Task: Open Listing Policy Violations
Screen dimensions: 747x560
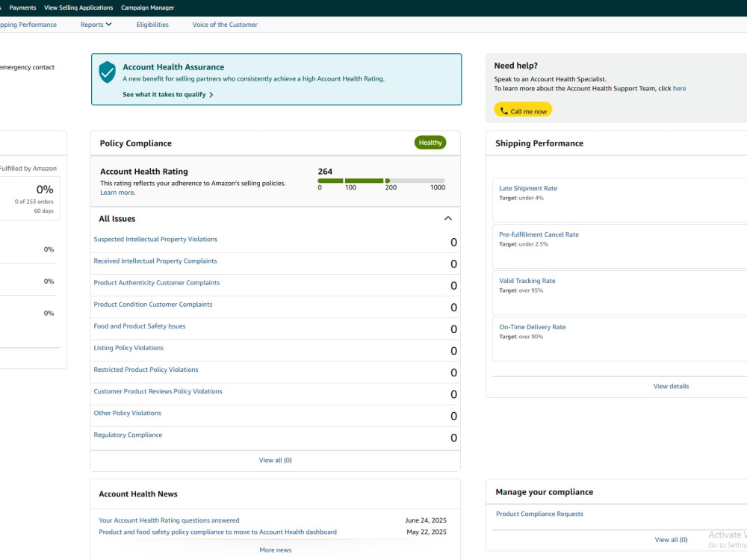Action: (x=128, y=348)
